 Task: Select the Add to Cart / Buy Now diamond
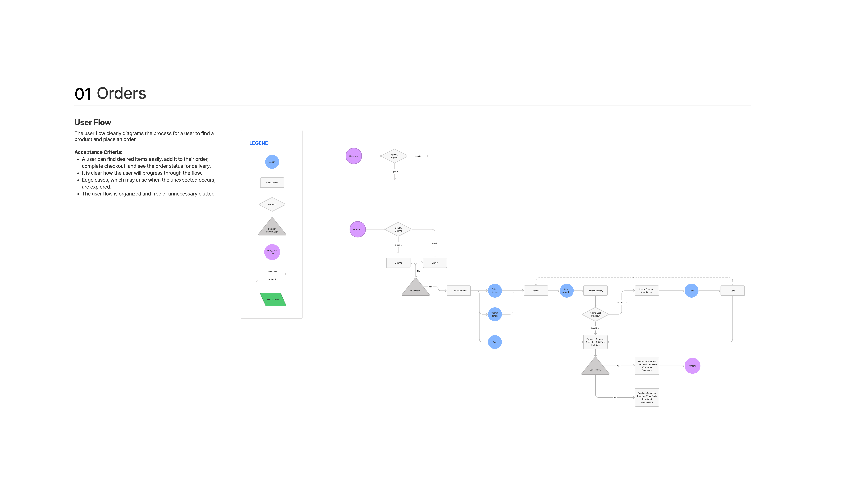[x=595, y=314]
